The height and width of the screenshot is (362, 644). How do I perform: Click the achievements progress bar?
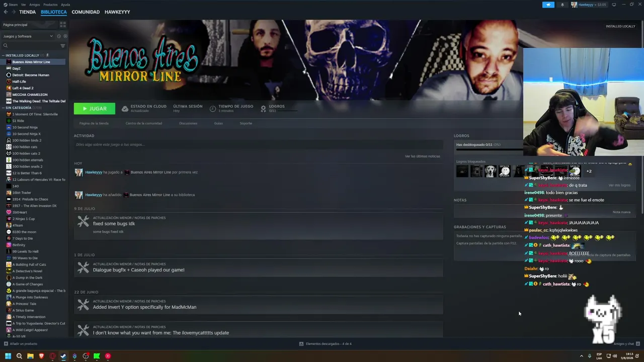(490, 149)
